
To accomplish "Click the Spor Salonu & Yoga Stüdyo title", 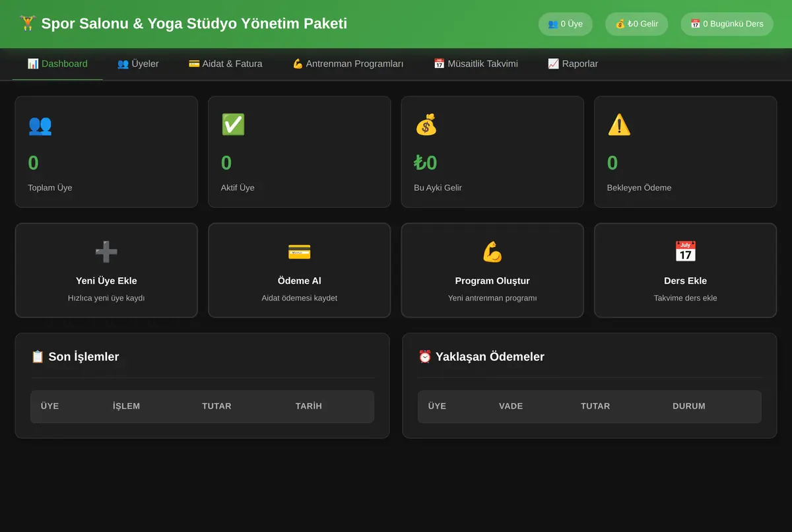I will [194, 24].
